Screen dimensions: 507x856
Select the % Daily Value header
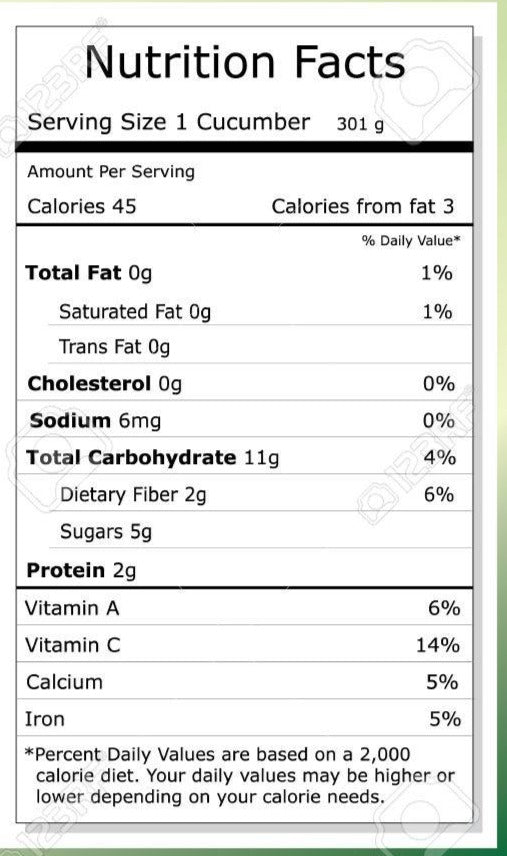(411, 241)
